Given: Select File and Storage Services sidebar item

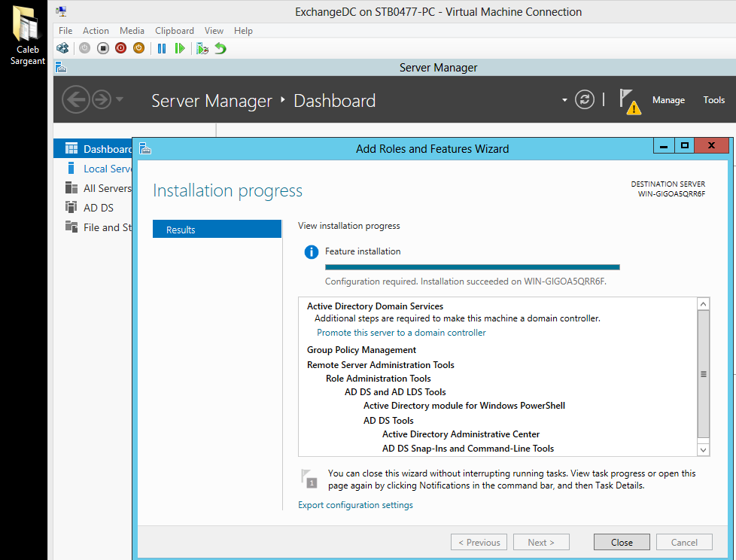Looking at the screenshot, I should 93,227.
